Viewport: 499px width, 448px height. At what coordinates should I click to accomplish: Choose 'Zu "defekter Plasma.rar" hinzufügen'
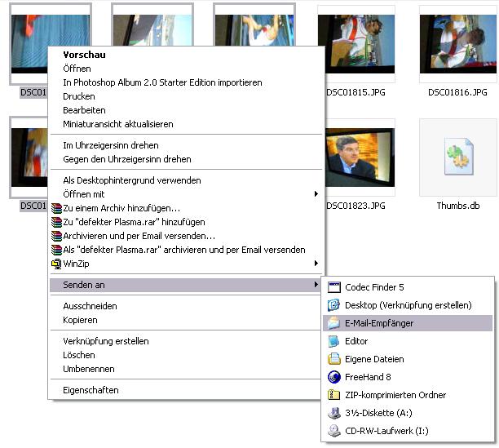click(186, 222)
